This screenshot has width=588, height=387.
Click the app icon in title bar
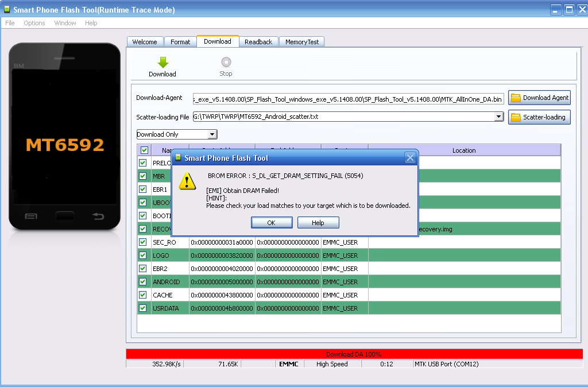point(7,10)
